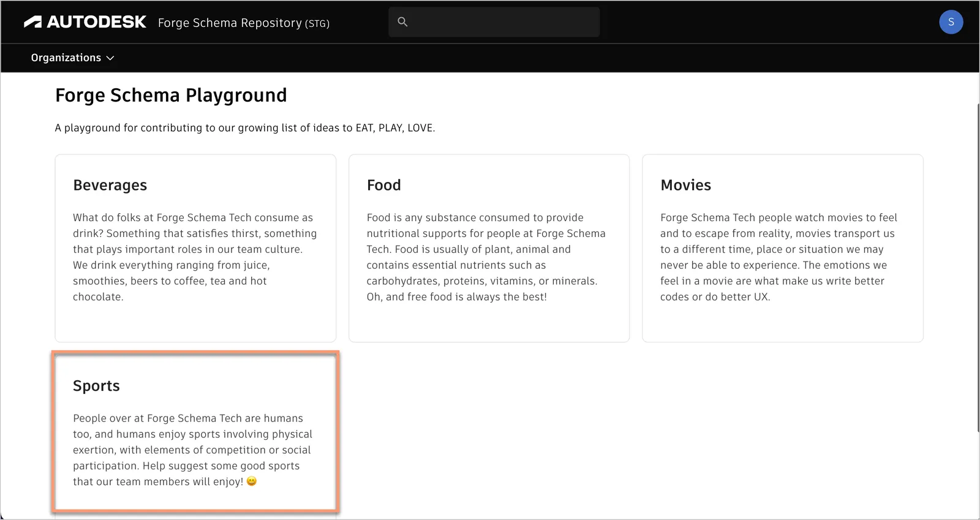Click the Movies description paragraph
980x520 pixels.
click(x=778, y=257)
